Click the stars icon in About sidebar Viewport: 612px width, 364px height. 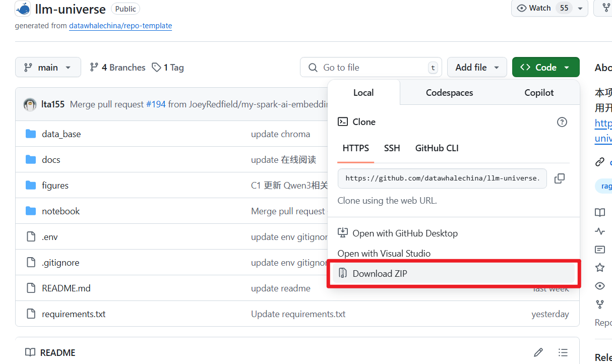tap(599, 268)
